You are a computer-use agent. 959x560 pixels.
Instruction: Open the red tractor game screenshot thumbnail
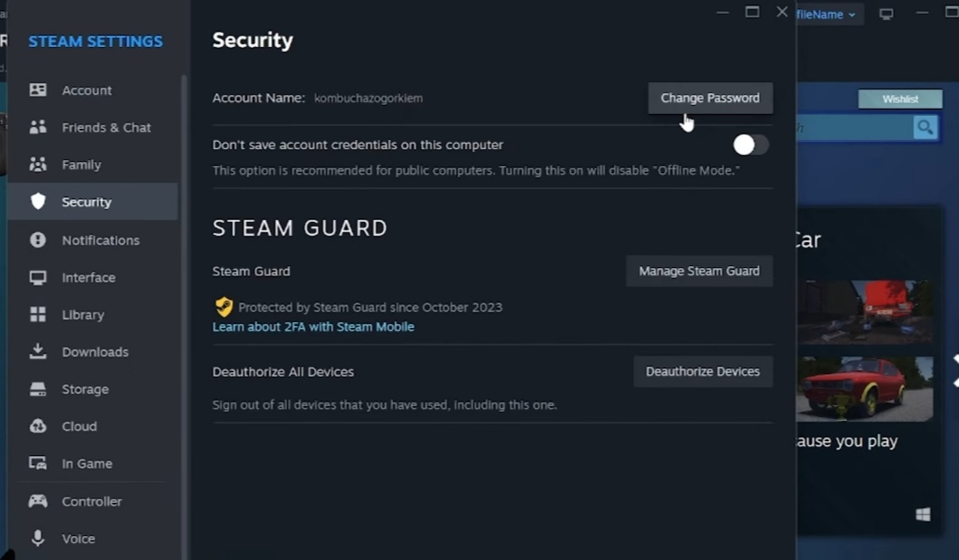(865, 311)
